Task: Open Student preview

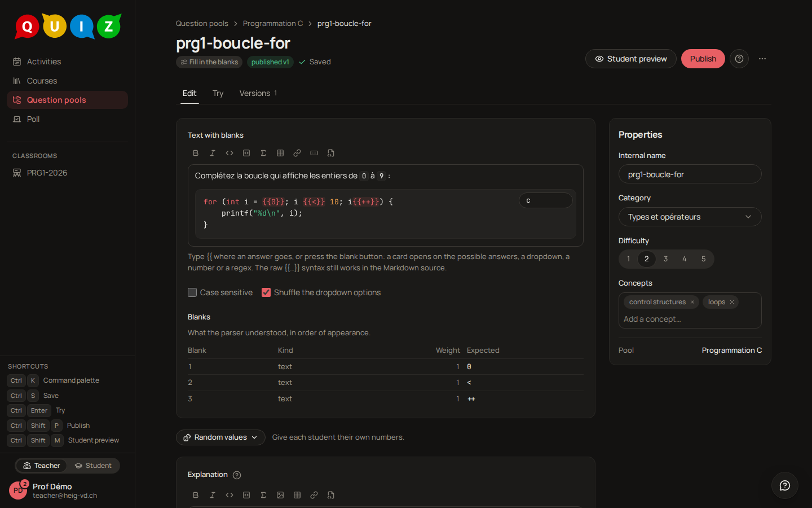Action: tap(631, 59)
